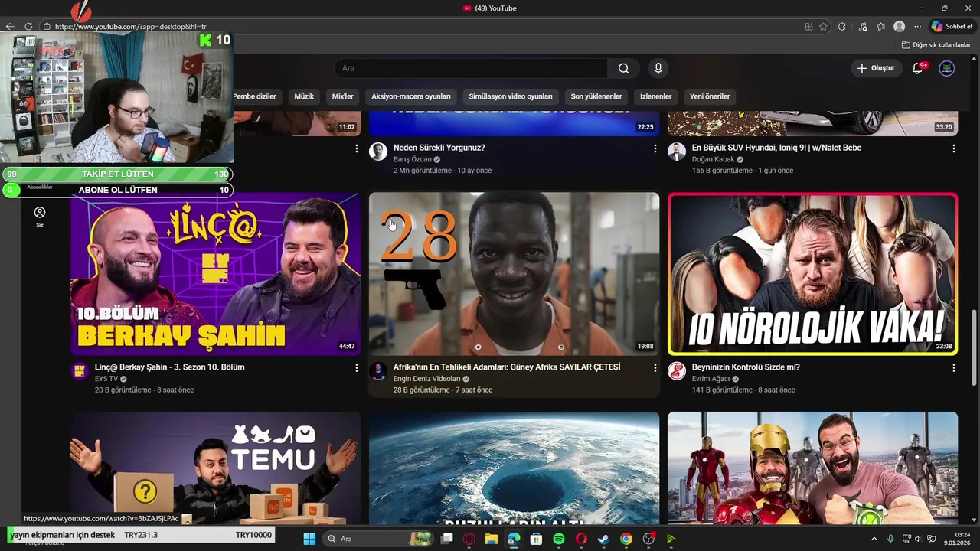Open File Explorer from the taskbar
The image size is (980, 551).
click(x=491, y=539)
